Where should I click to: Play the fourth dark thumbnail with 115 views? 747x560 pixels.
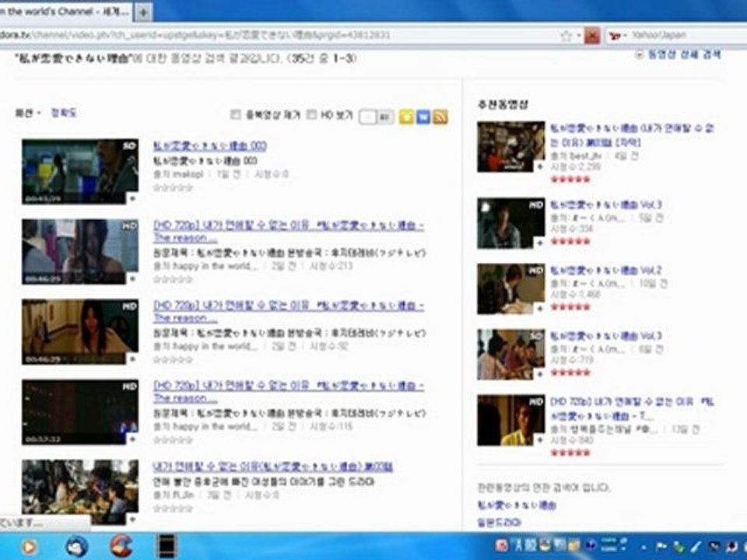(x=80, y=412)
